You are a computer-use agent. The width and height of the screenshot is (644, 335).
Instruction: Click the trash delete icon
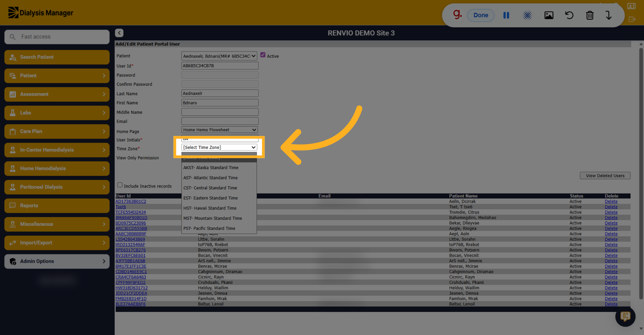(590, 15)
